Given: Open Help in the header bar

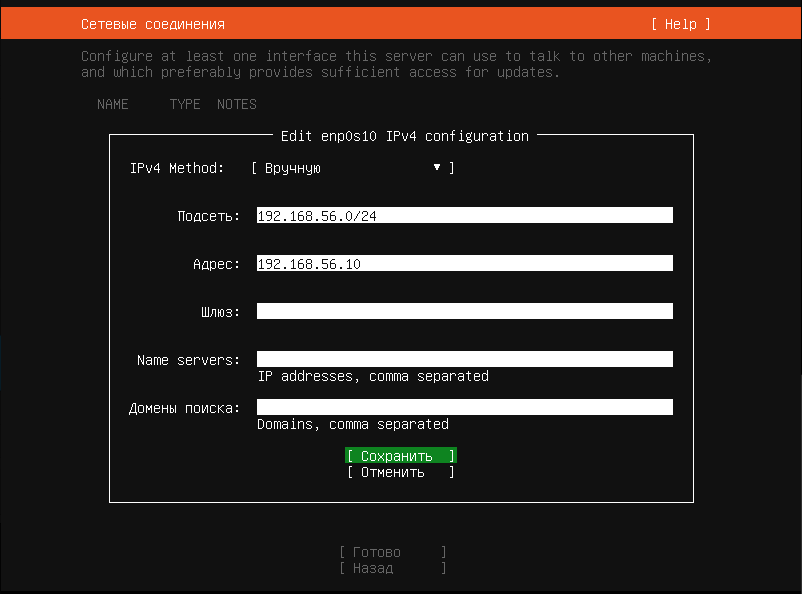Looking at the screenshot, I should (681, 24).
